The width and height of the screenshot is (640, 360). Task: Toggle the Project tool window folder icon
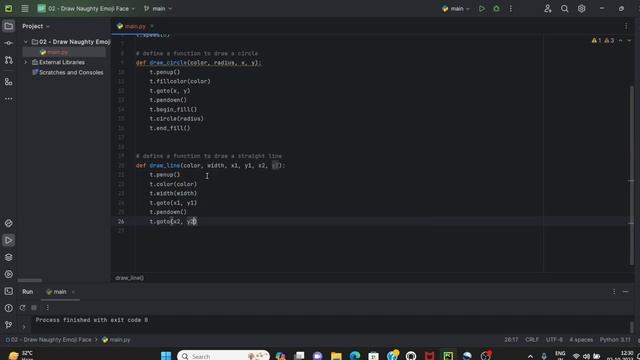(x=9, y=26)
